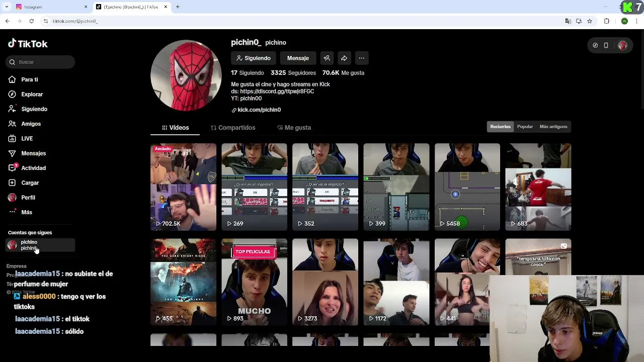Open a new browser tab
Image resolution: width=644 pixels, height=362 pixels.
[178, 7]
